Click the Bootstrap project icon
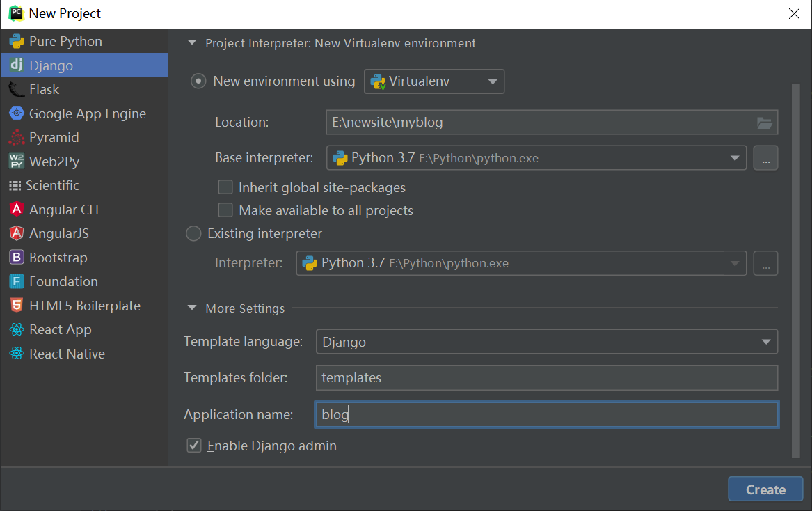This screenshot has width=812, height=511. coord(17,258)
